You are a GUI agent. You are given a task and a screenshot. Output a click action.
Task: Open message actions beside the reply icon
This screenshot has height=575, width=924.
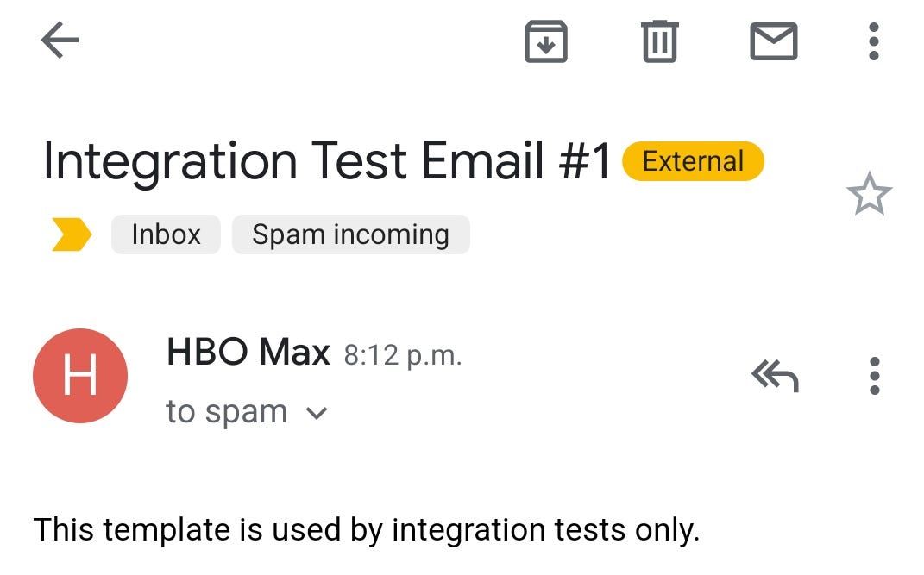pos(874,375)
